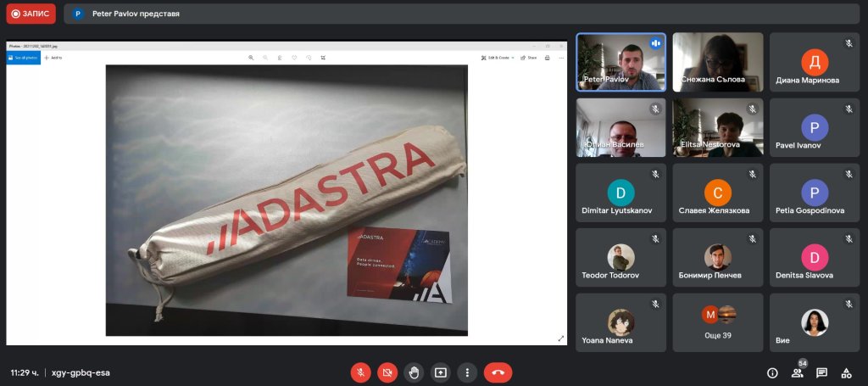Open Edit & Create dropdown
Image resolution: width=868 pixels, height=386 pixels.
click(497, 58)
